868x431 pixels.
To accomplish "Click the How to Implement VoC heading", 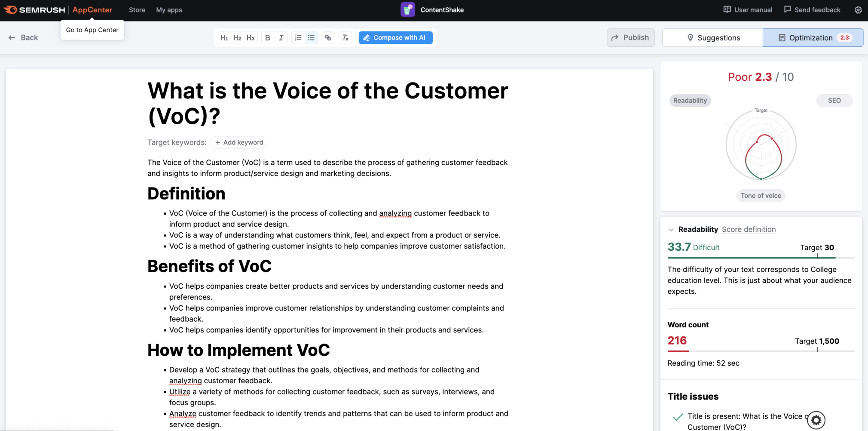I will coord(238,350).
